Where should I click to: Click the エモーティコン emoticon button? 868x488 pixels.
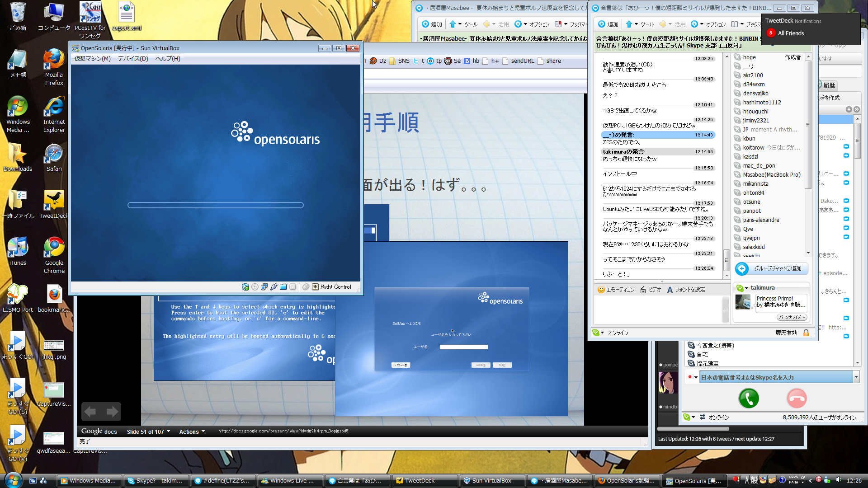[x=616, y=290]
